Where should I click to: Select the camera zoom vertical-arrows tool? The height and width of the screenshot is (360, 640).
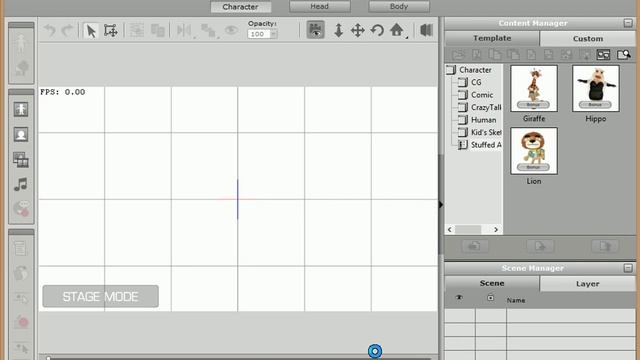tap(338, 31)
